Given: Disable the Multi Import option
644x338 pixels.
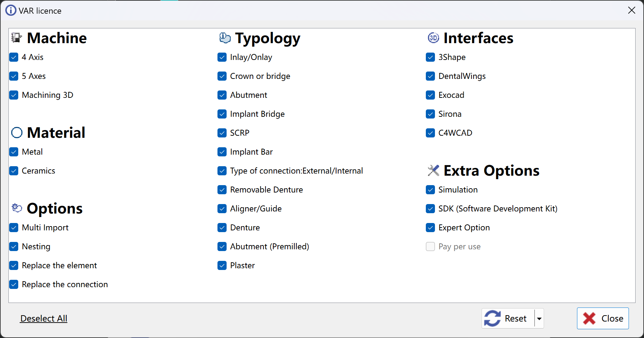Looking at the screenshot, I should 14,228.
